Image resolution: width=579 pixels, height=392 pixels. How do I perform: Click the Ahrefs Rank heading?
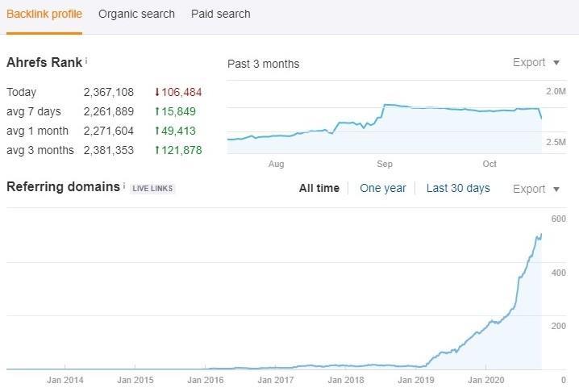pyautogui.click(x=44, y=62)
